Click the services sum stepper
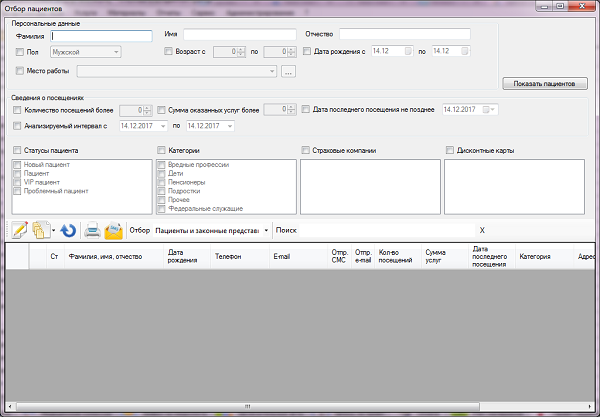This screenshot has height=417, width=600. [291, 109]
